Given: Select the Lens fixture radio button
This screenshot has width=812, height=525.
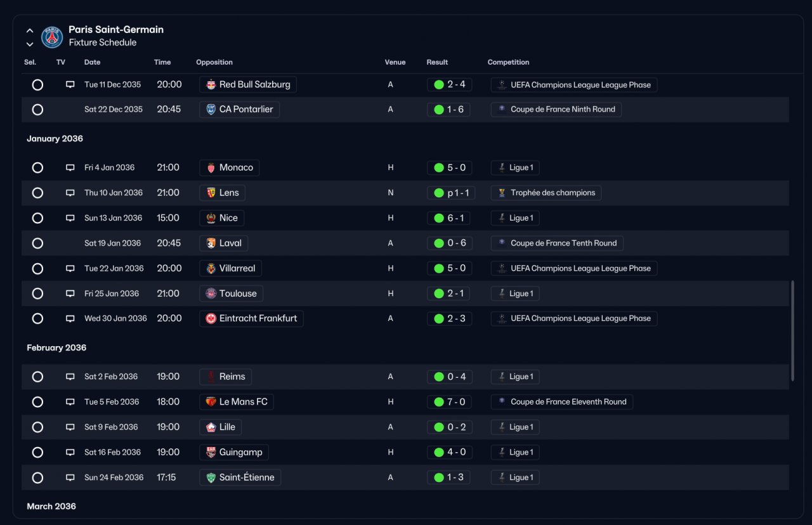Looking at the screenshot, I should 37,193.
